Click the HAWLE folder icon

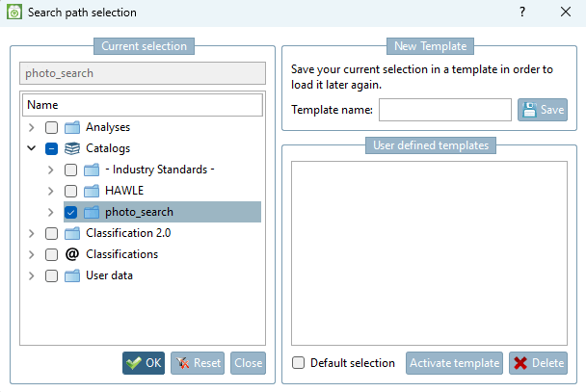[x=92, y=191]
